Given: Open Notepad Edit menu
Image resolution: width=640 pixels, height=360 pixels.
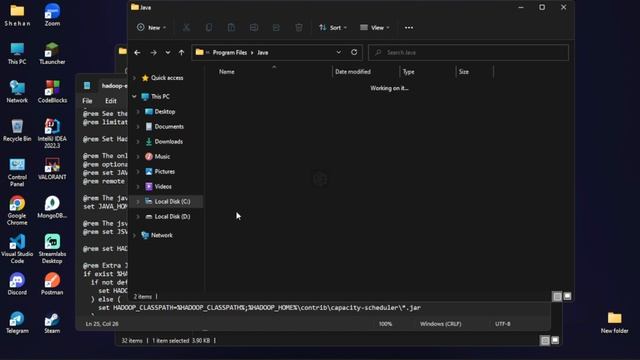Looking at the screenshot, I should point(111,101).
